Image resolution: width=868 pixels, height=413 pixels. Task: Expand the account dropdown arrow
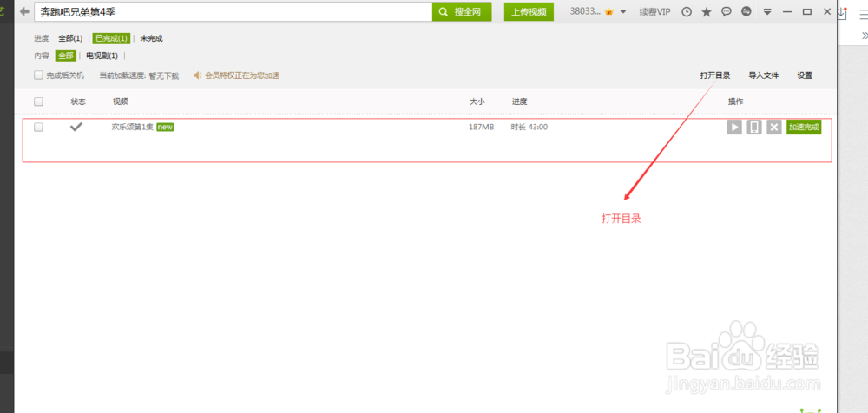[x=622, y=12]
